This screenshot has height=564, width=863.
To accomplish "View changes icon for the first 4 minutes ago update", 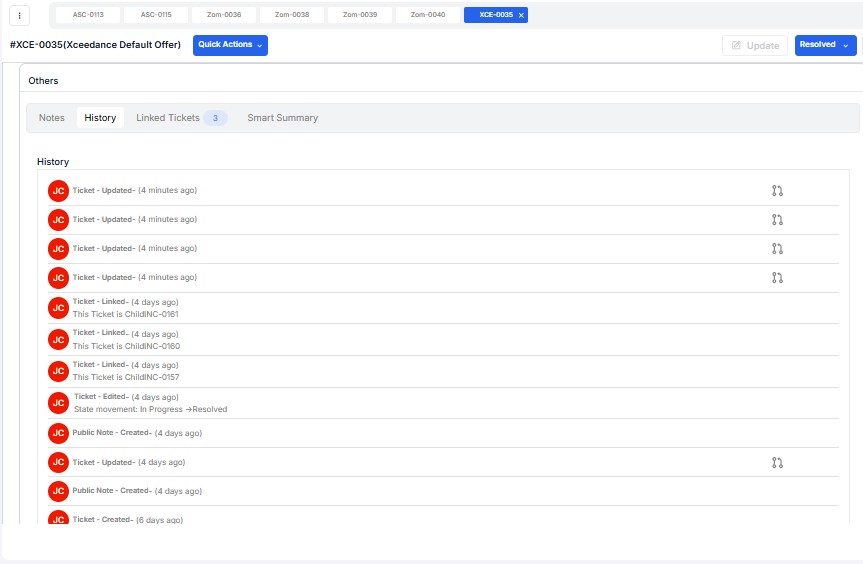I will click(x=777, y=191).
